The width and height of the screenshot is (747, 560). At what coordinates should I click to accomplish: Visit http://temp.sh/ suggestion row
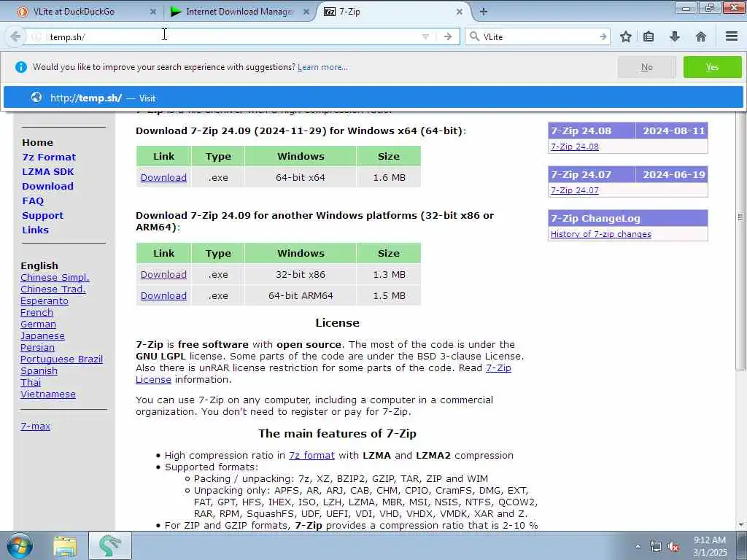click(373, 98)
